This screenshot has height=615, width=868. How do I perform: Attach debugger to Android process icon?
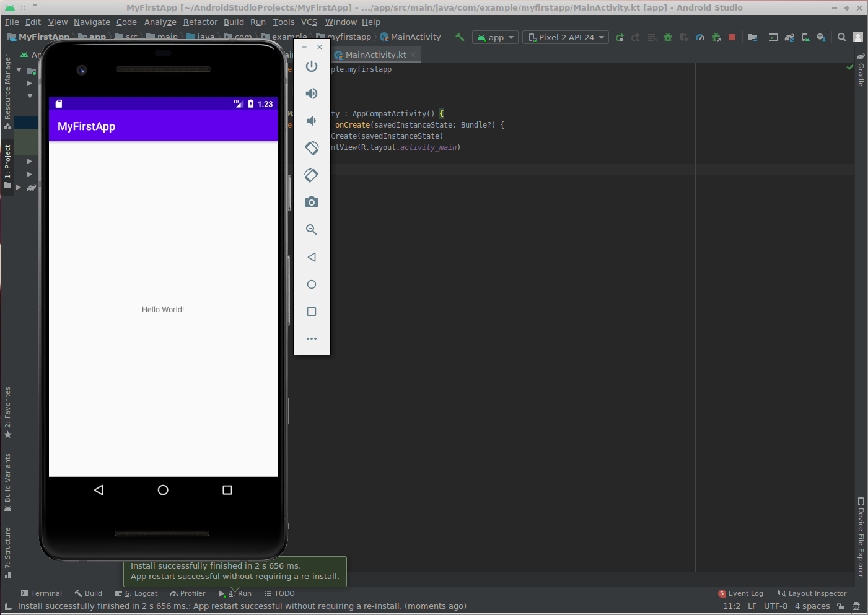pyautogui.click(x=716, y=37)
